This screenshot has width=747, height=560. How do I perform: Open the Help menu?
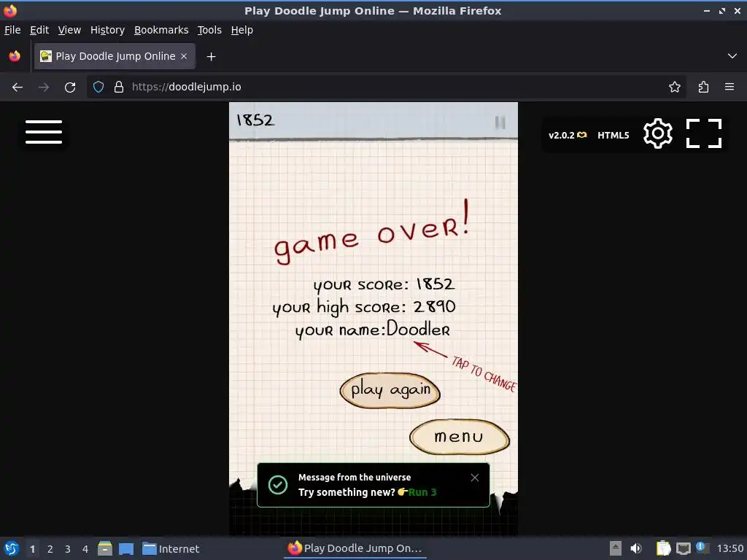coord(242,30)
